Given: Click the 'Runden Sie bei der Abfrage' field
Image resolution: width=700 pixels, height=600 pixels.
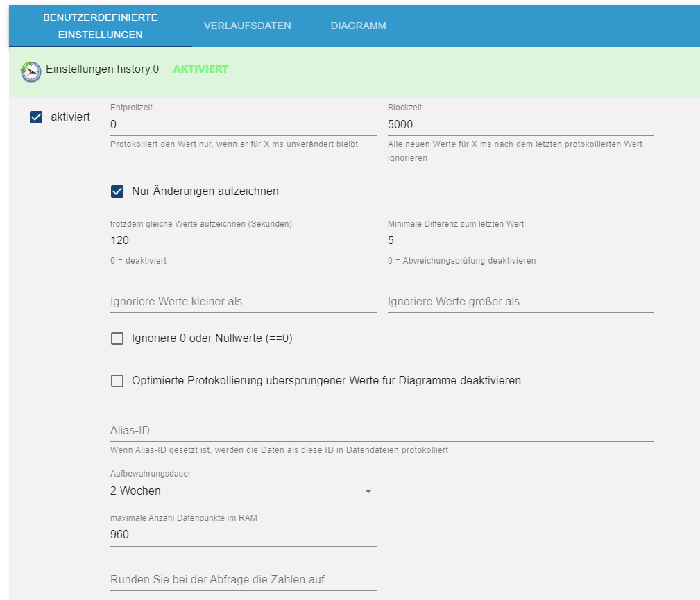Looking at the screenshot, I should [243, 579].
